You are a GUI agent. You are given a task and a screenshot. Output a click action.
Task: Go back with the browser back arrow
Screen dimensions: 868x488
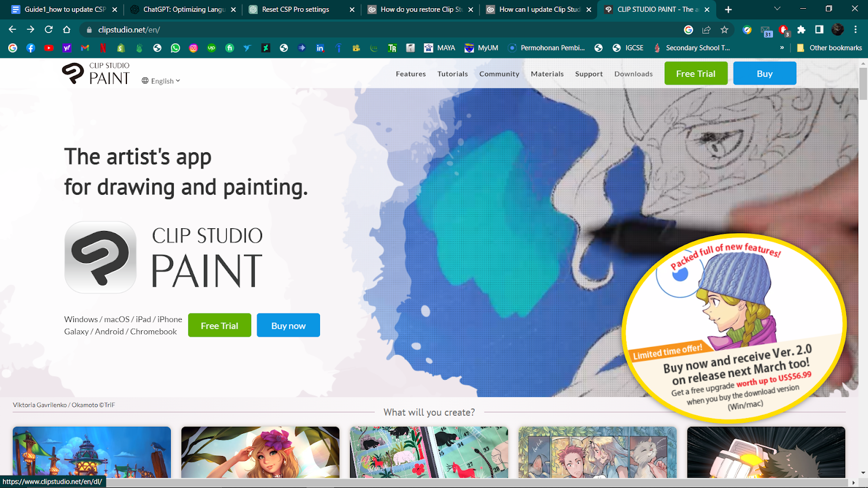(x=12, y=29)
